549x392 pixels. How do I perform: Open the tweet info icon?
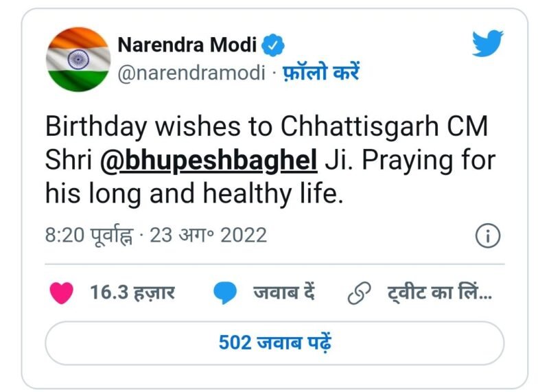click(x=487, y=236)
